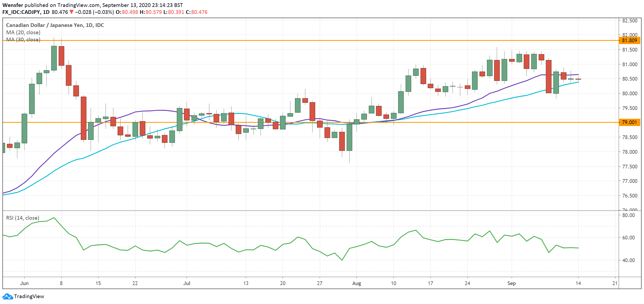This screenshot has height=304, width=644.
Task: Click the TradingView text beside the logo
Action: click(x=29, y=297)
